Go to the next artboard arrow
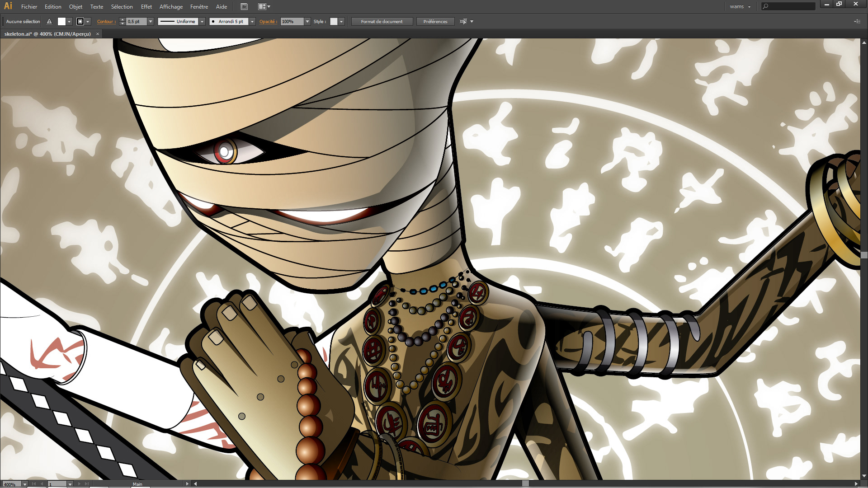The width and height of the screenshot is (868, 488). 80,484
